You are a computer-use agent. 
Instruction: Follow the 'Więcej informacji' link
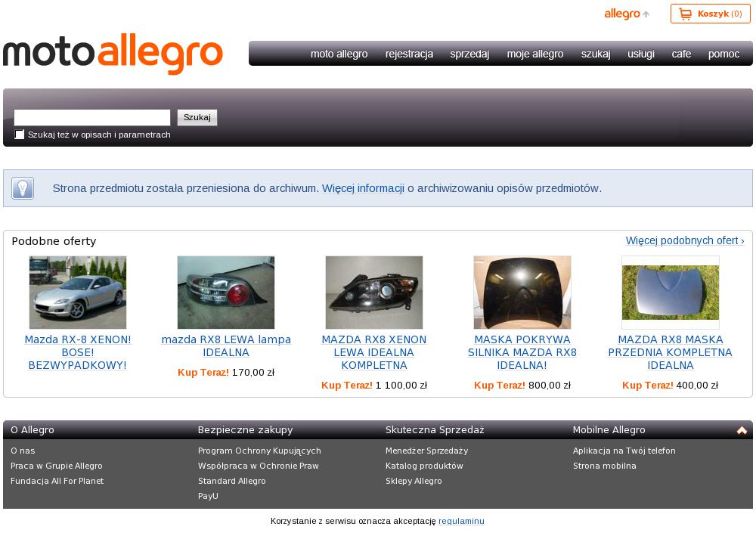[x=363, y=188]
